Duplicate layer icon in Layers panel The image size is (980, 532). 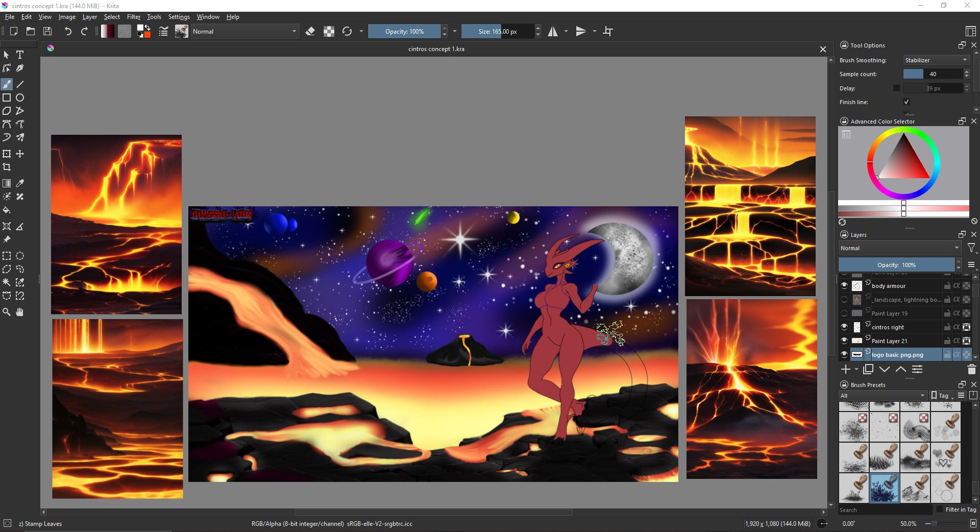pos(868,369)
